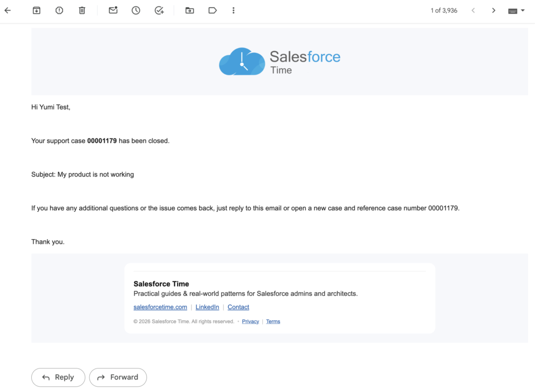The width and height of the screenshot is (535, 392).
Task: Open the LinkedIn link
Action: click(x=207, y=307)
